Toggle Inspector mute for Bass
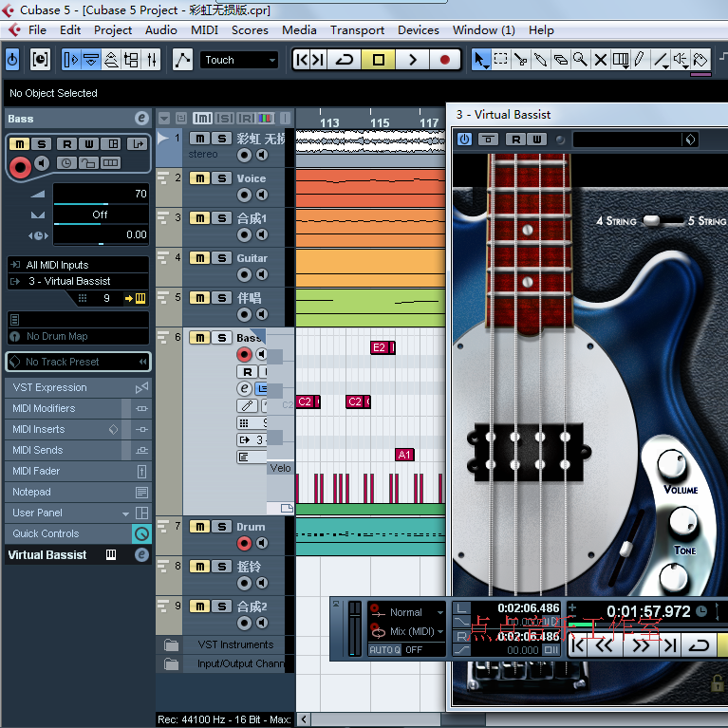This screenshot has height=728, width=728. point(20,144)
